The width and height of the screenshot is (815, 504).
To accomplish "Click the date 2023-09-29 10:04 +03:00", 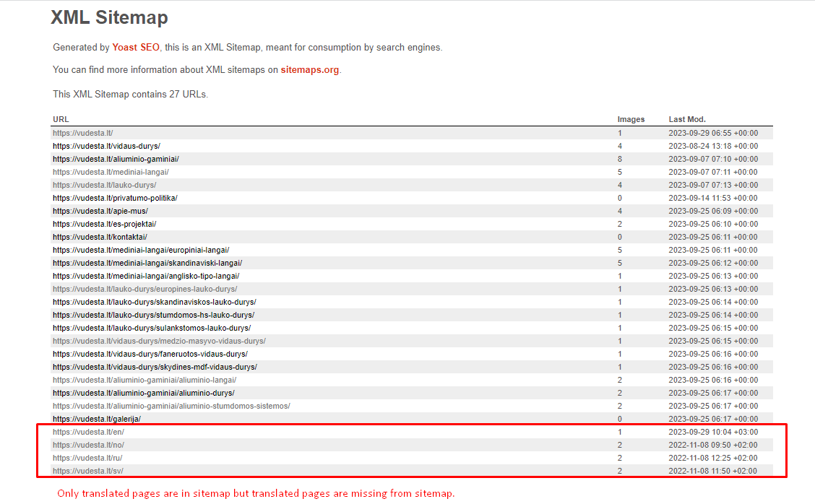I will point(713,432).
